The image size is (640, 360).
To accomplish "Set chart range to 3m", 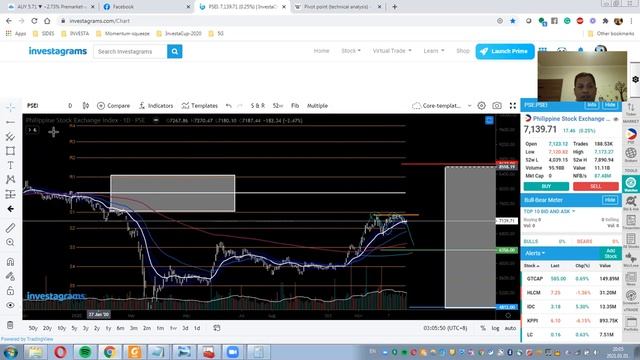I will [x=133, y=328].
